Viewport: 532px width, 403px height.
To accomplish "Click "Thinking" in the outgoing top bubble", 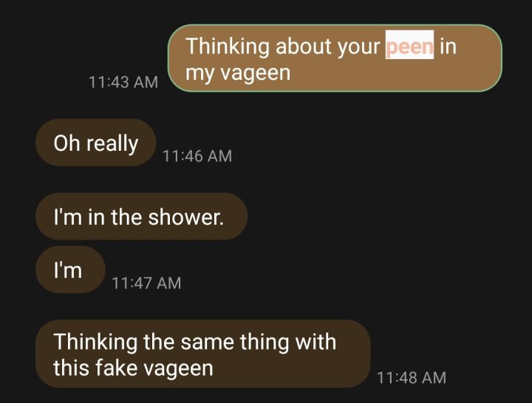I will coord(228,47).
